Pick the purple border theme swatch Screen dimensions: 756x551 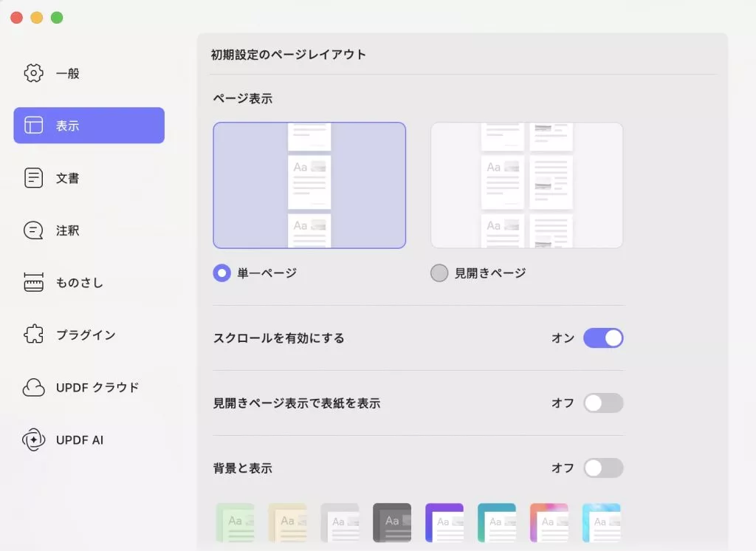444,522
